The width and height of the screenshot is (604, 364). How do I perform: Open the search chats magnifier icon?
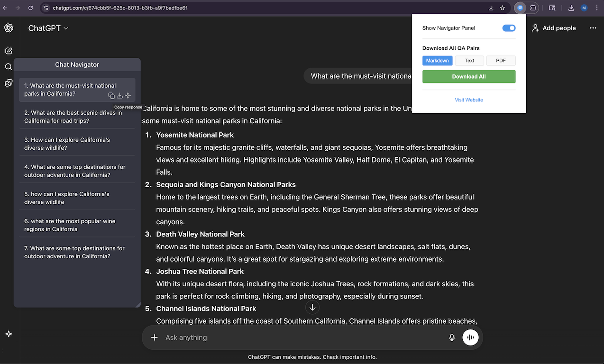9,67
